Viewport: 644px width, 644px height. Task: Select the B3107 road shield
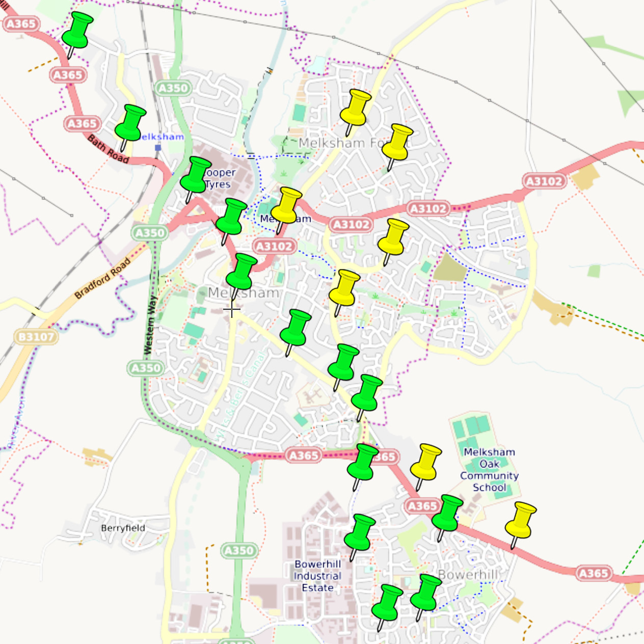(x=36, y=337)
